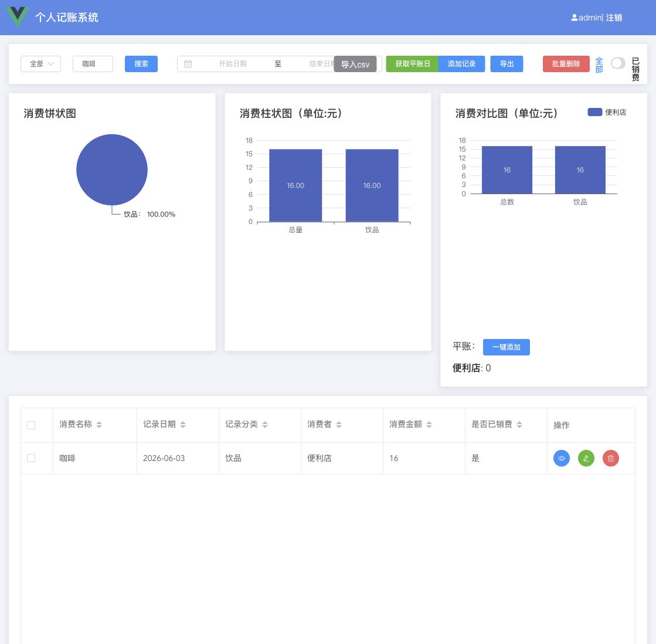Image resolution: width=656 pixels, height=644 pixels.
Task: Toggle the 全部/已销费 switch
Action: [x=618, y=63]
